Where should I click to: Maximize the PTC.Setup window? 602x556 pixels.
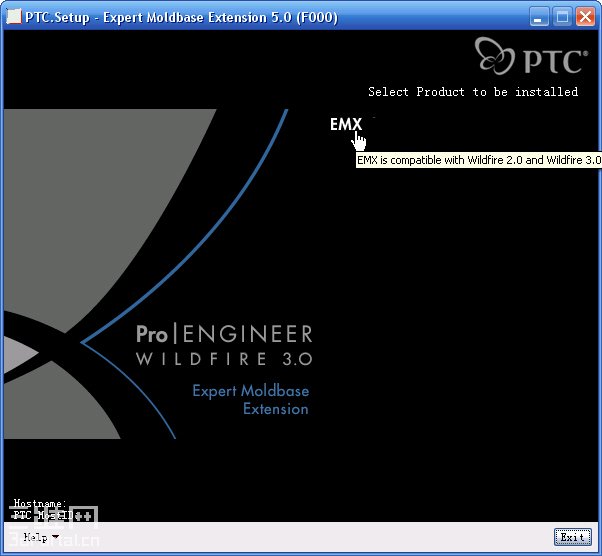(x=562, y=17)
